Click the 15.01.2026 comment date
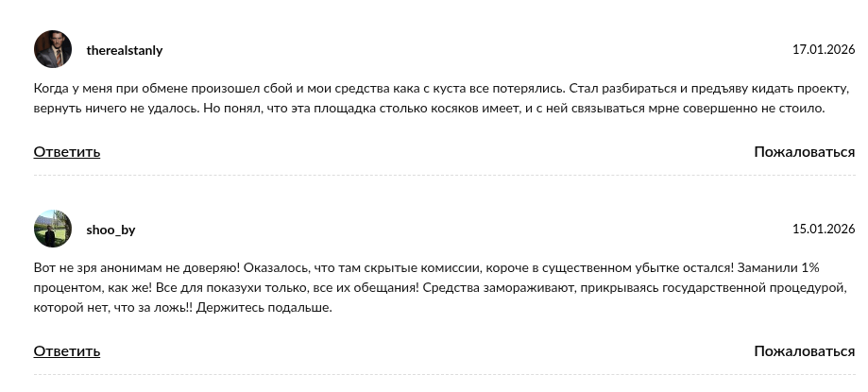Viewport: 868px width, 392px height. pyautogui.click(x=823, y=229)
